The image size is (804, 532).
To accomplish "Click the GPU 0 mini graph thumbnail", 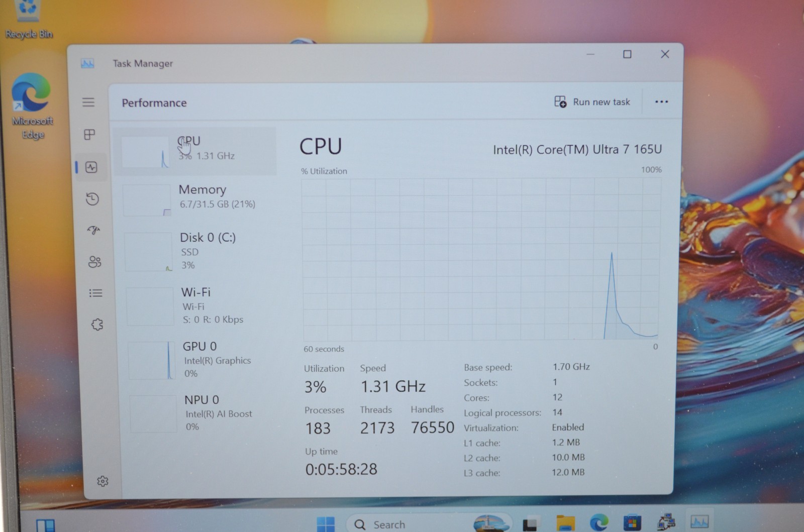I will pos(152,360).
